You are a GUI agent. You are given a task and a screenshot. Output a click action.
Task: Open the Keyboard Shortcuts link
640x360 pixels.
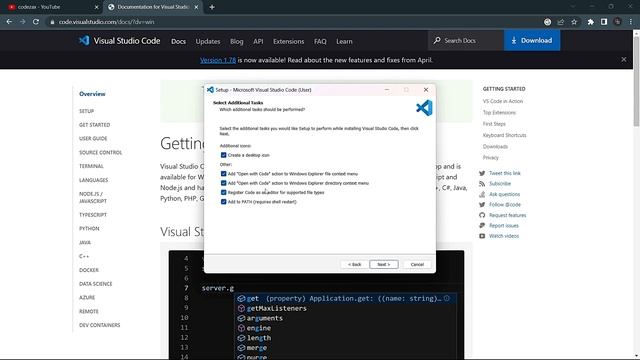click(504, 135)
